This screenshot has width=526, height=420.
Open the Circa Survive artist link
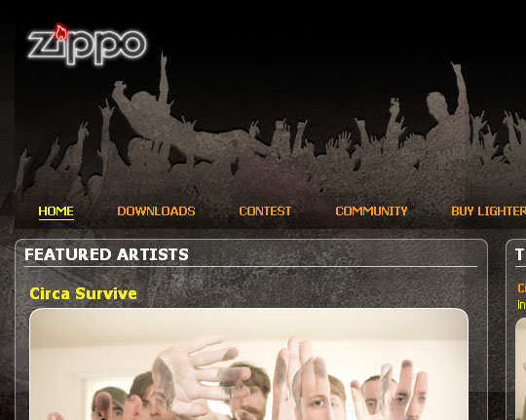pyautogui.click(x=83, y=293)
